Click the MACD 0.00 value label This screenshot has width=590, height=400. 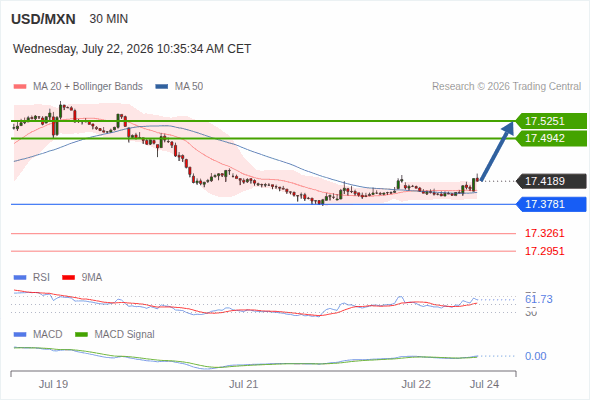535,356
